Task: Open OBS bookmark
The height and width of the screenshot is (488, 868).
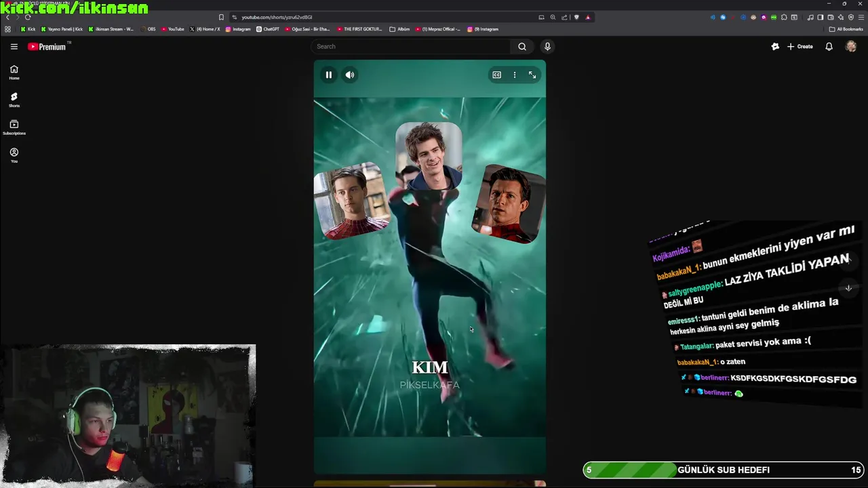Action: pyautogui.click(x=149, y=29)
